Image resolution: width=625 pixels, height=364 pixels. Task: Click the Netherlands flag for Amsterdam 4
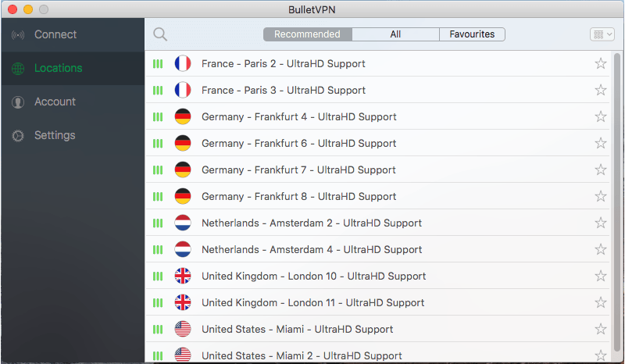pyautogui.click(x=183, y=250)
